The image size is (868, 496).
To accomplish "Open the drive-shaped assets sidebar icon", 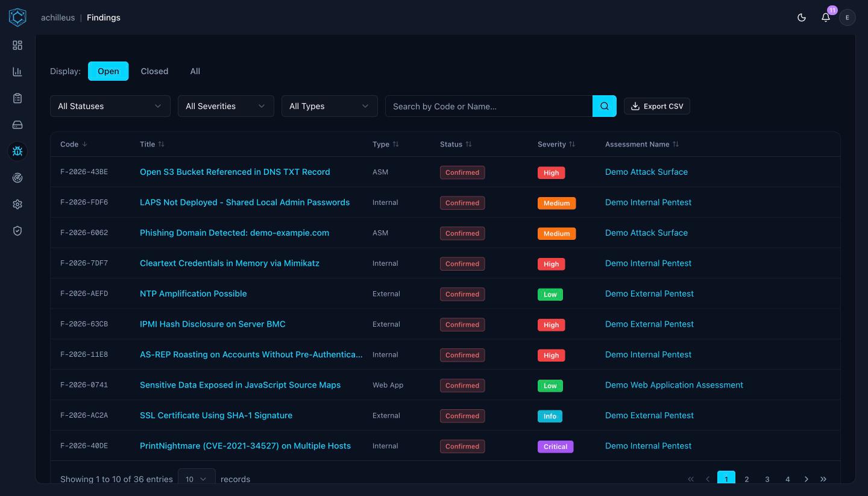I will pos(17,125).
